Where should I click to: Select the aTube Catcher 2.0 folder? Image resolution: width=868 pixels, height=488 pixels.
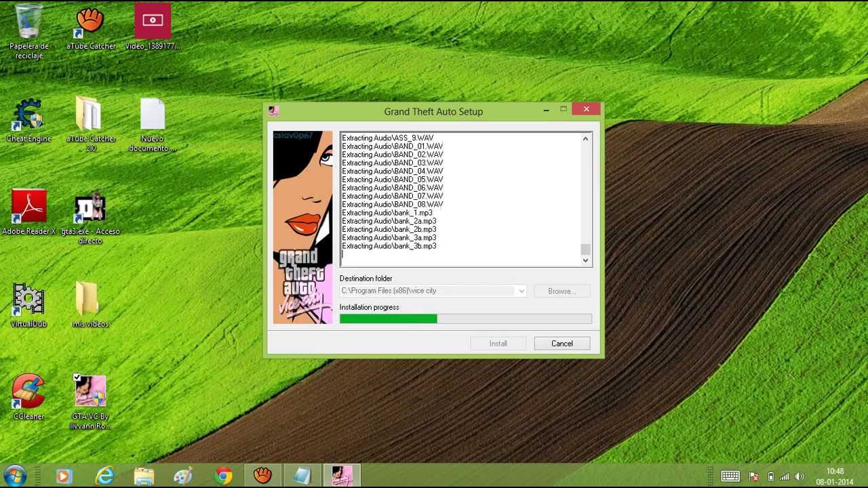[x=91, y=125]
